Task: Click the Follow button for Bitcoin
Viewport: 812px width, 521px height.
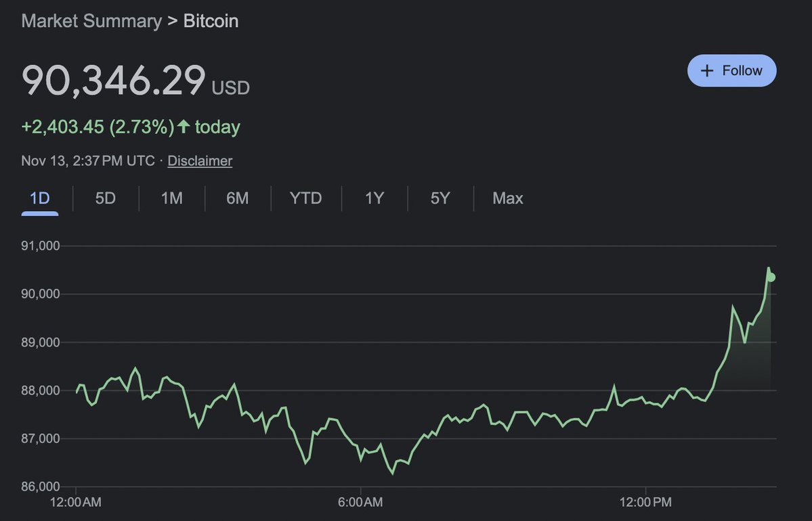Action: pyautogui.click(x=732, y=70)
